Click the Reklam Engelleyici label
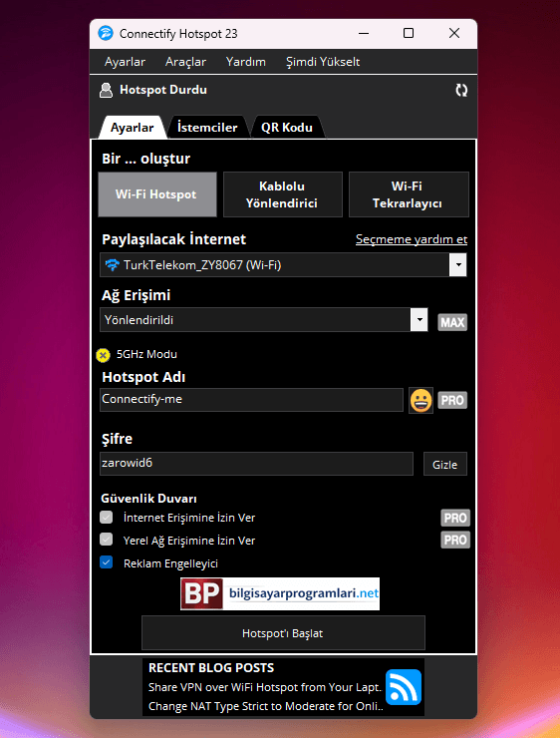Image resolution: width=560 pixels, height=738 pixels. pos(170,563)
